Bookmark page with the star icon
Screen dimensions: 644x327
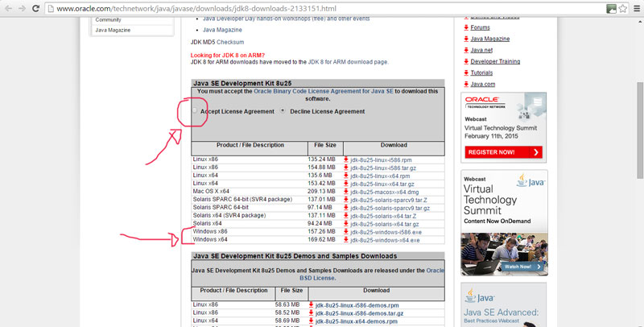tap(623, 8)
